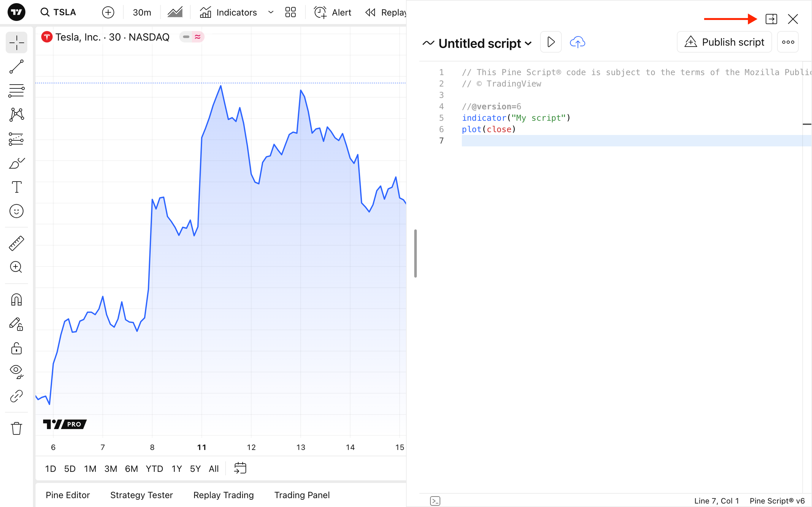The width and height of the screenshot is (812, 507).
Task: Pick the ruler measure tool
Action: coord(16,243)
